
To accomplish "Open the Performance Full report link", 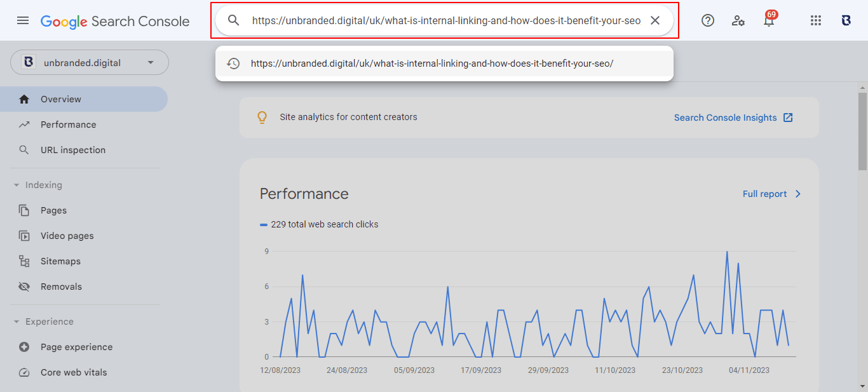I will click(771, 194).
